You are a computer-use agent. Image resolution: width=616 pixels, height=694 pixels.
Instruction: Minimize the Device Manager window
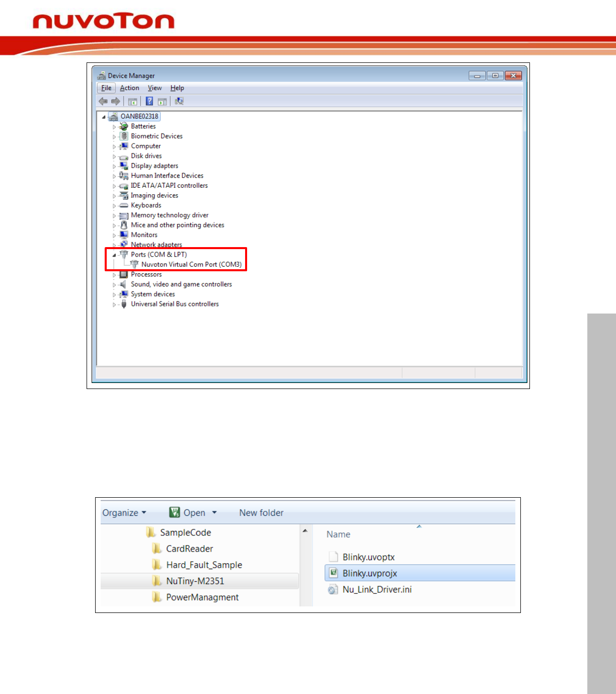(477, 75)
